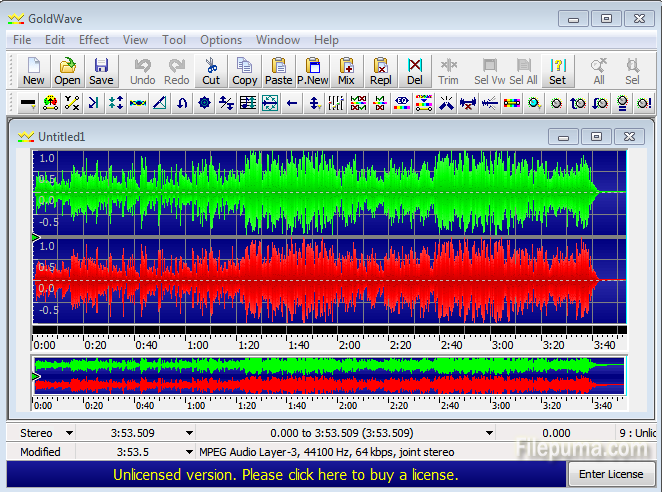
Task: Click the unlicensed version buy-a-license banner
Action: coord(286,474)
